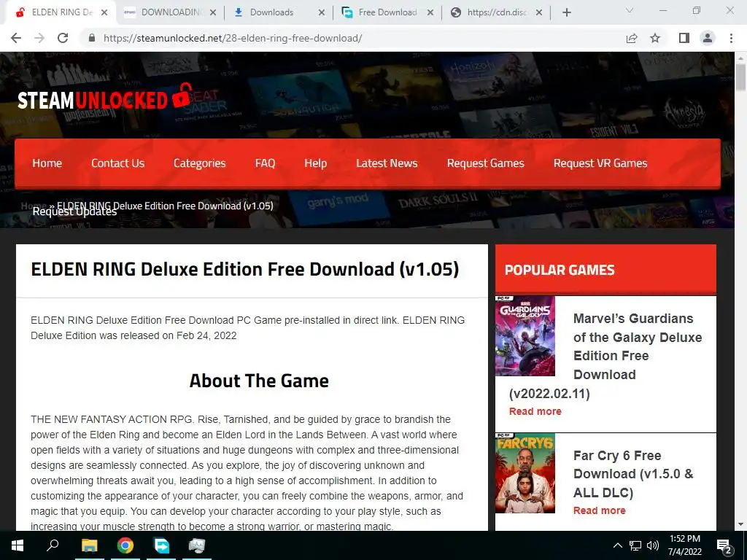
Task: Click Read more under Guardians of the Galaxy
Action: click(535, 411)
